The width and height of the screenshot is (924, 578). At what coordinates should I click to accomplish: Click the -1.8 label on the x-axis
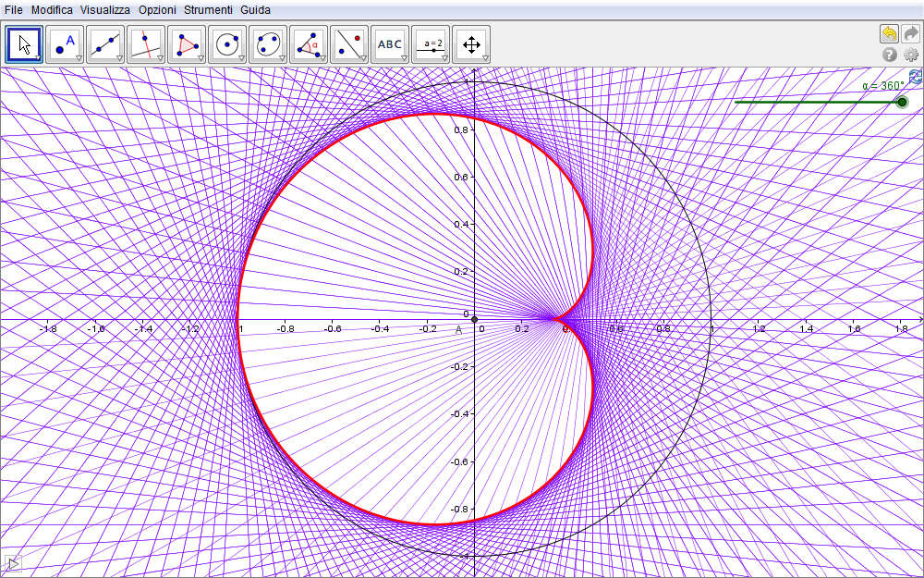48,328
